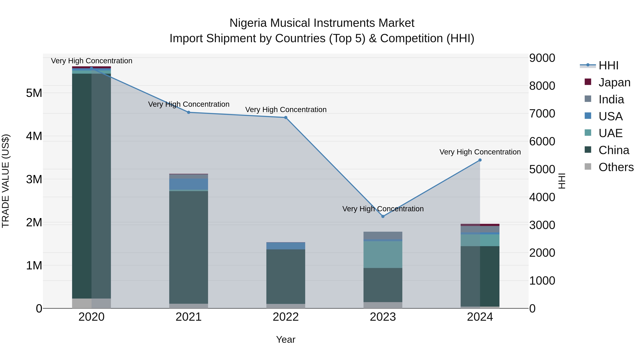Click the Others segment of the 2023 bar

coord(383,305)
